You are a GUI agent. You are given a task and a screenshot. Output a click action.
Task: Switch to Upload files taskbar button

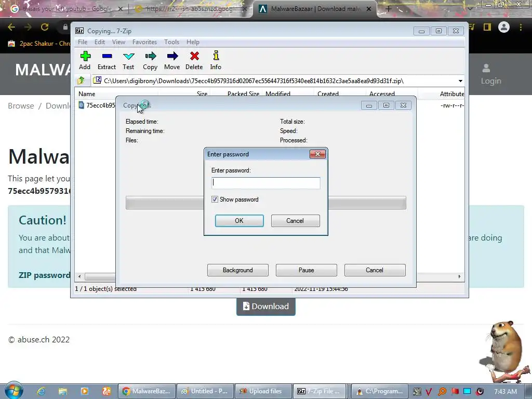point(263,391)
